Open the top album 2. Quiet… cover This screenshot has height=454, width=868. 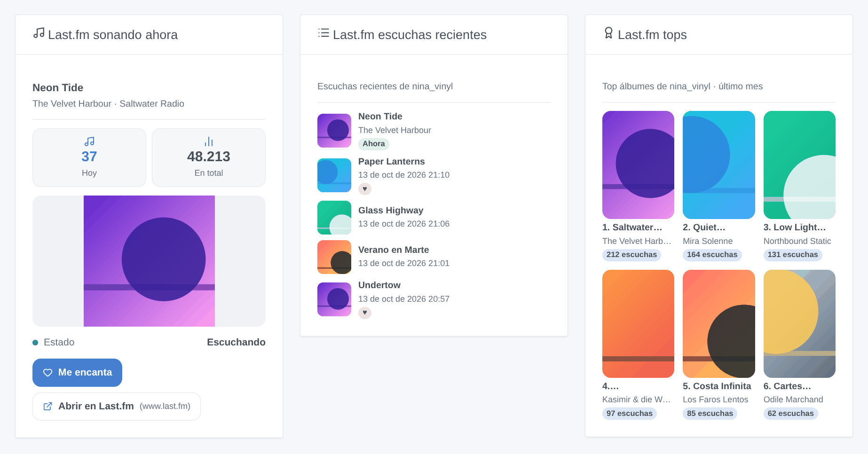pos(719,165)
